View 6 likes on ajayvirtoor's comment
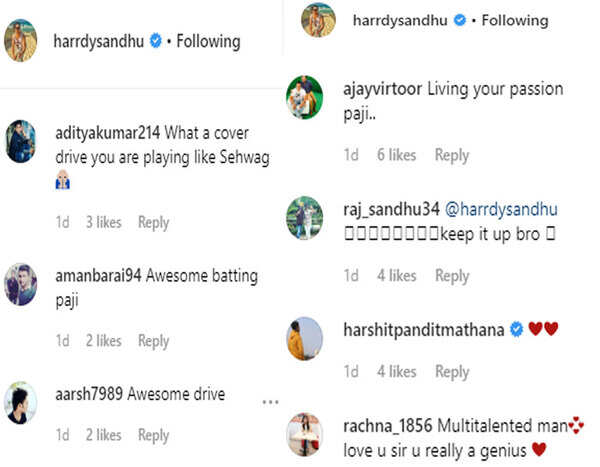Screen dimensions: 600x467 click(x=396, y=155)
